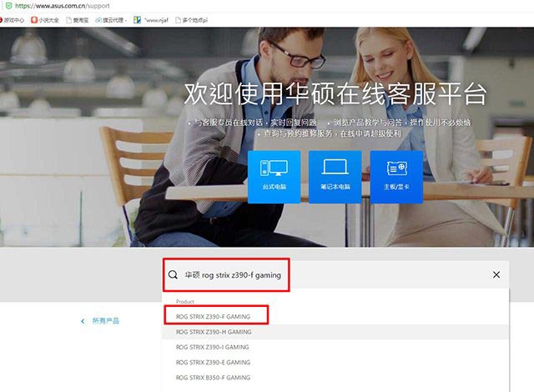This screenshot has height=392, width=534.
Task: Open the 游戏中心 bookmark
Action: (x=12, y=20)
